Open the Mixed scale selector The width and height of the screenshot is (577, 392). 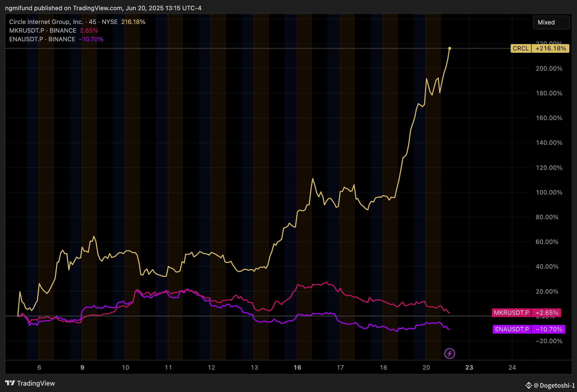(x=551, y=22)
